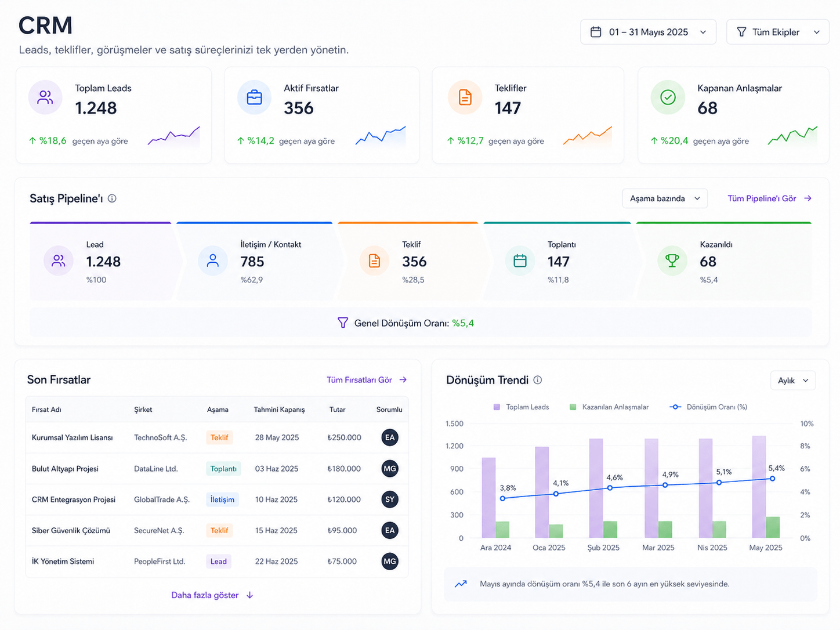
Task: Click the İletişim badge on CRM Entegrasyon row
Action: 222,499
